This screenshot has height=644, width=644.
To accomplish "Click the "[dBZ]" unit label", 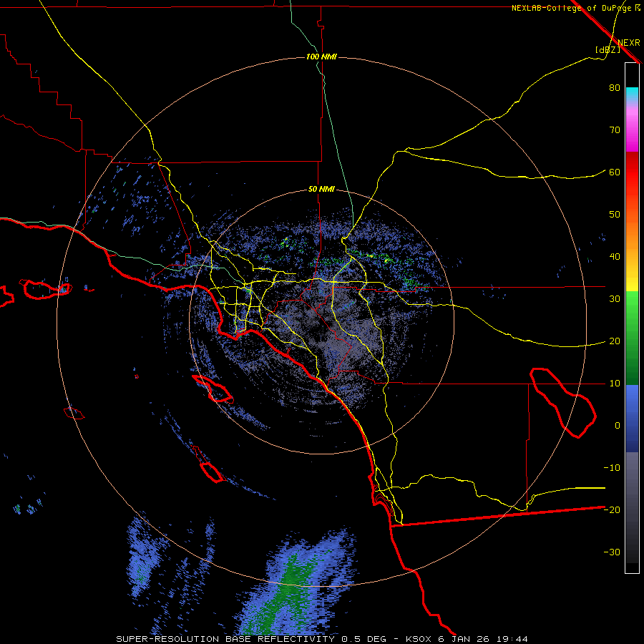I will [x=608, y=49].
